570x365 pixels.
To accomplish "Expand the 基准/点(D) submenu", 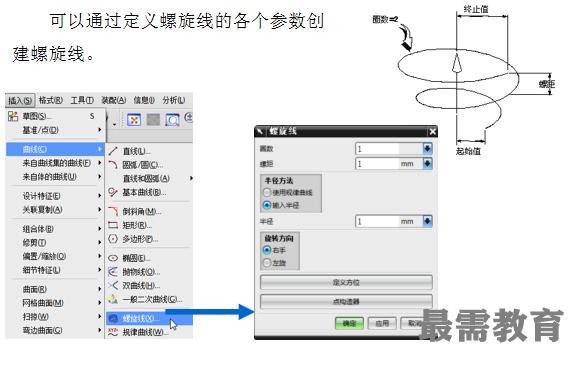I will (x=55, y=130).
